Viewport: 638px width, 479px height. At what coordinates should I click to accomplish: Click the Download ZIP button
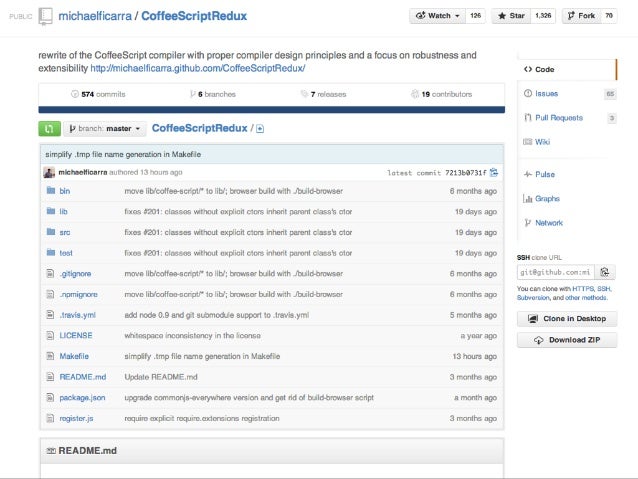[567, 340]
